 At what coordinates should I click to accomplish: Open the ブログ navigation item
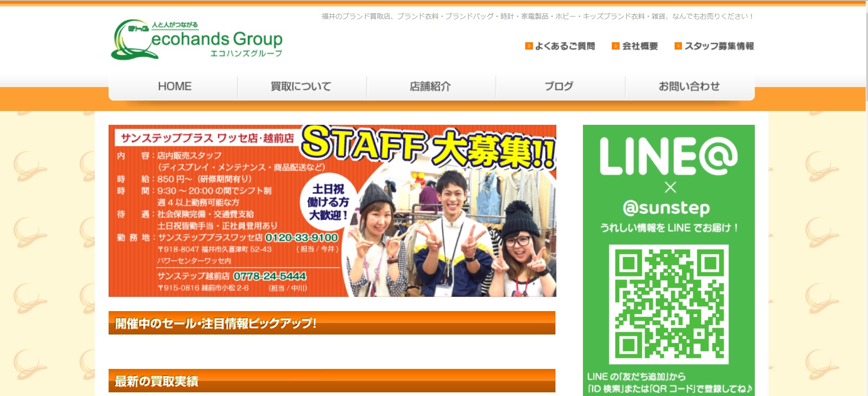tap(560, 86)
